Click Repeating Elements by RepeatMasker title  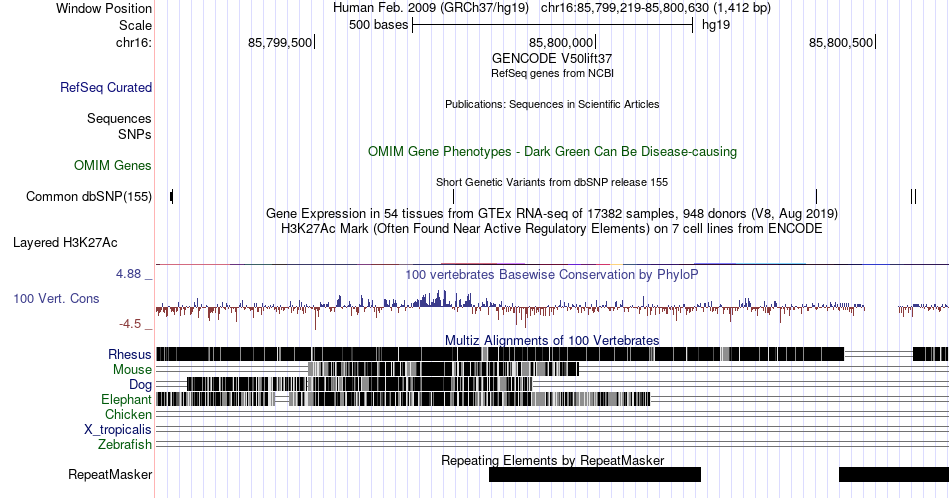click(552, 460)
